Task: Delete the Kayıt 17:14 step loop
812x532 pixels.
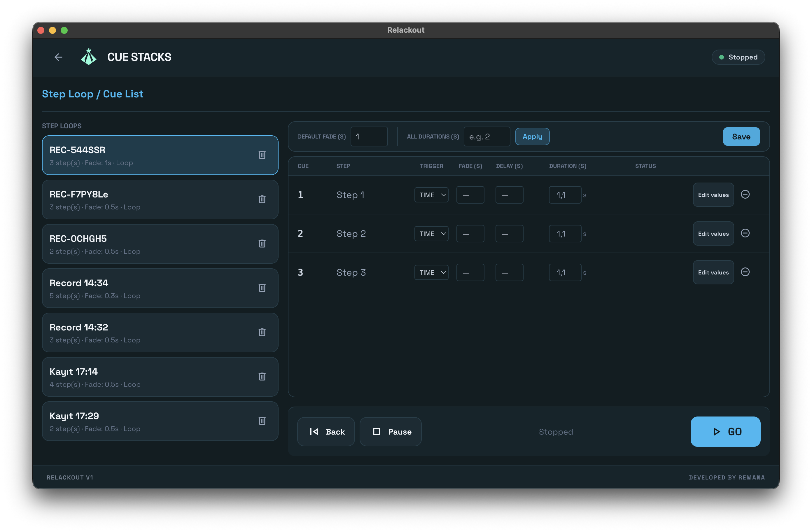Action: 262,377
